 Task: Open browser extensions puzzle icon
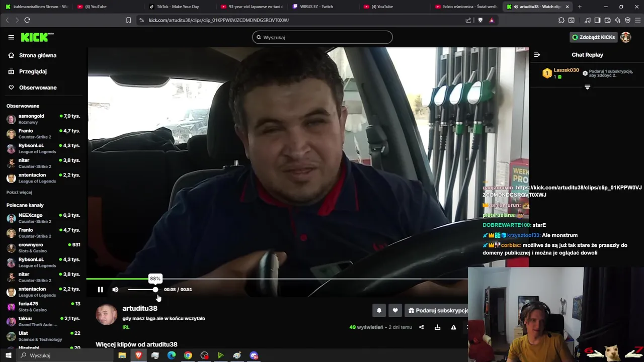click(x=561, y=20)
